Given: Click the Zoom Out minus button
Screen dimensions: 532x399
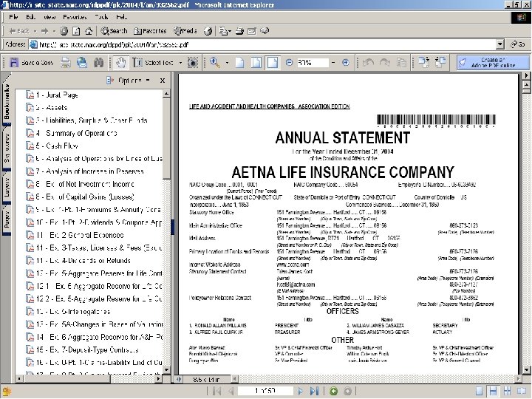Looking at the screenshot, I should [x=289, y=63].
